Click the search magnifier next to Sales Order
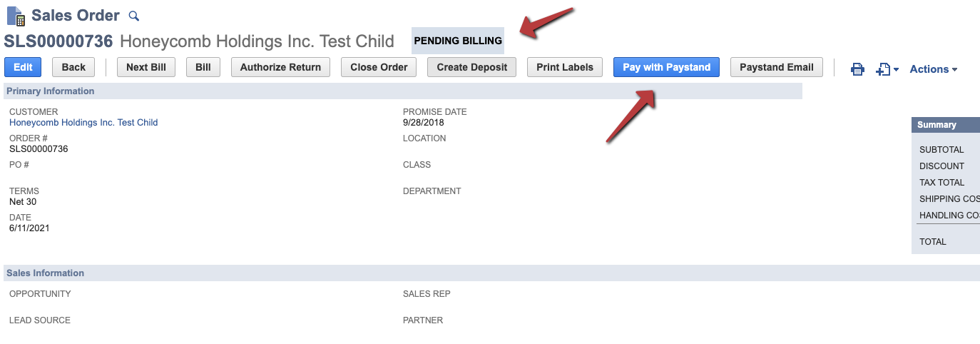The width and height of the screenshot is (980, 344). pos(134,16)
